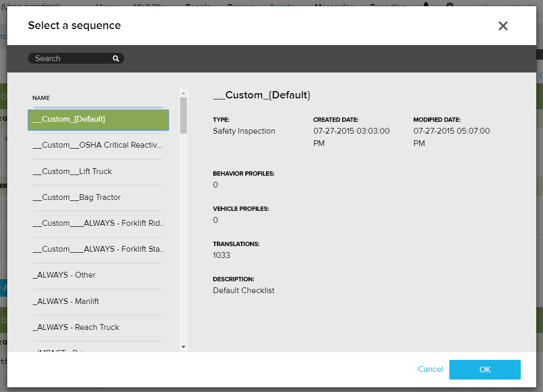Screen dimensions: 543x392
Task: Click the Cancel link
Action: coord(430,369)
